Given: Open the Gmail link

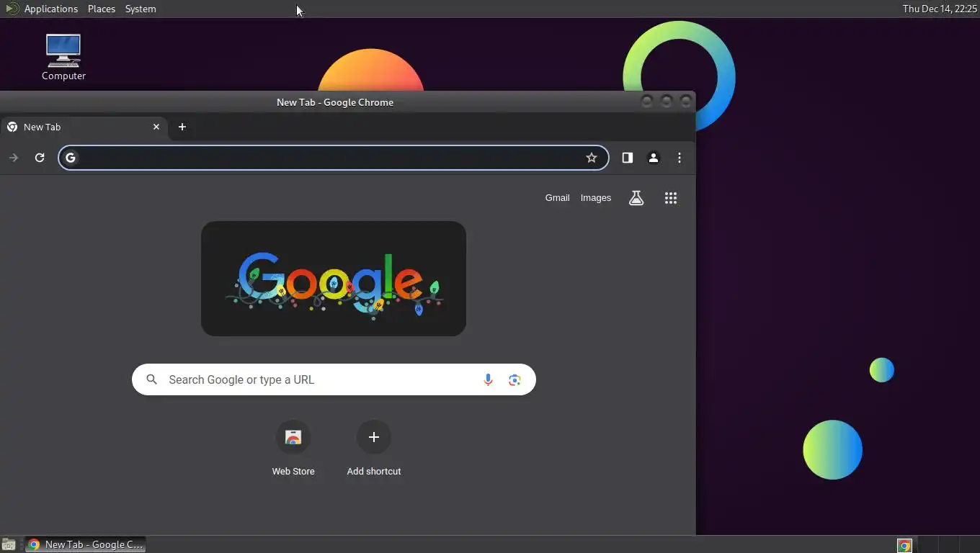Looking at the screenshot, I should click(x=557, y=198).
